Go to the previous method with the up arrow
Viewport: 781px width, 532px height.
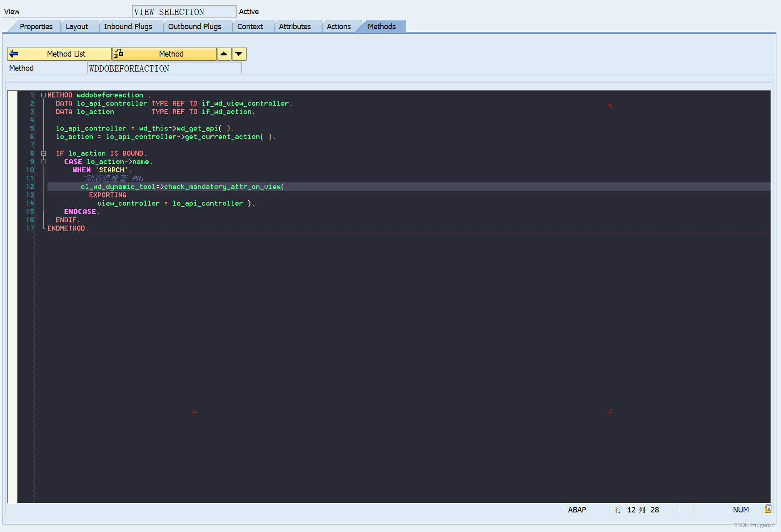224,54
